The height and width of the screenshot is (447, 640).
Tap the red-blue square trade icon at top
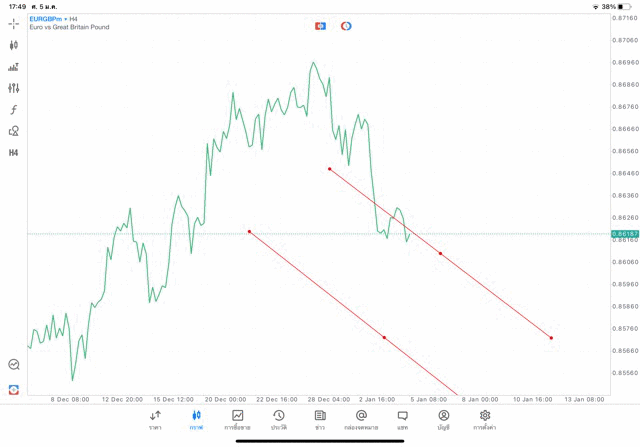point(320,26)
